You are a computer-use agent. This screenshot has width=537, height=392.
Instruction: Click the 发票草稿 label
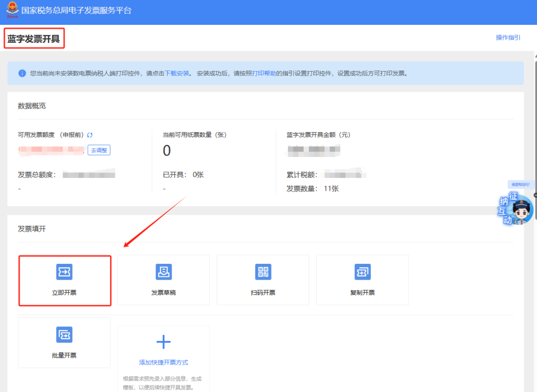[x=164, y=293]
